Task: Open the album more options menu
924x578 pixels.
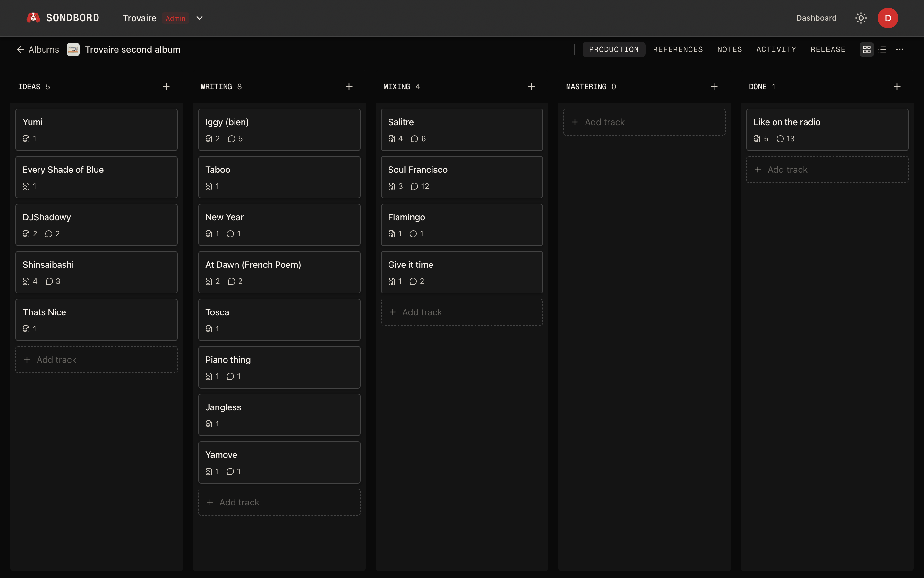Action: tap(900, 49)
